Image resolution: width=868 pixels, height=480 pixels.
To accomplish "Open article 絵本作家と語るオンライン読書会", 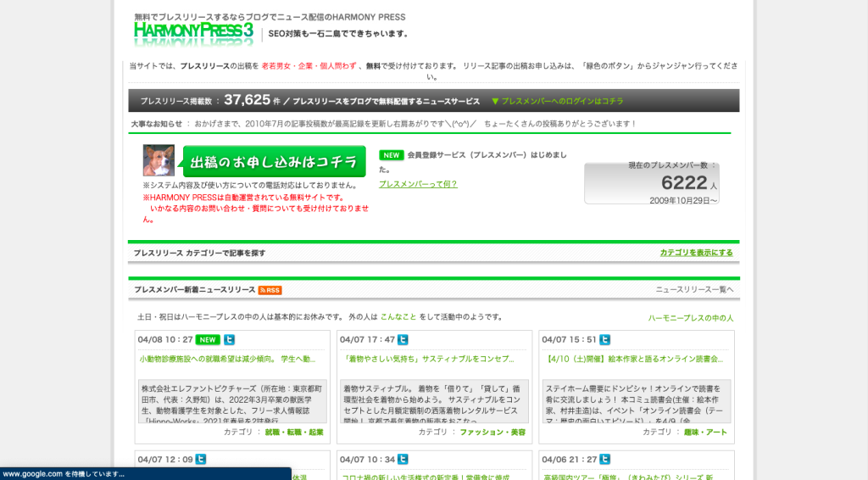I will click(635, 359).
